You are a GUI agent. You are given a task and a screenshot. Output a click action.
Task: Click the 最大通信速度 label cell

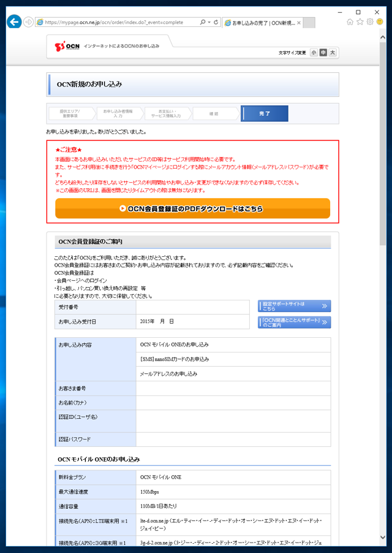tap(96, 492)
